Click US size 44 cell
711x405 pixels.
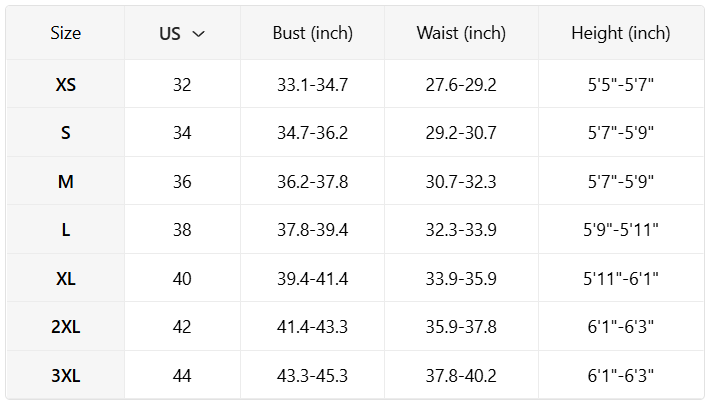pos(182,376)
